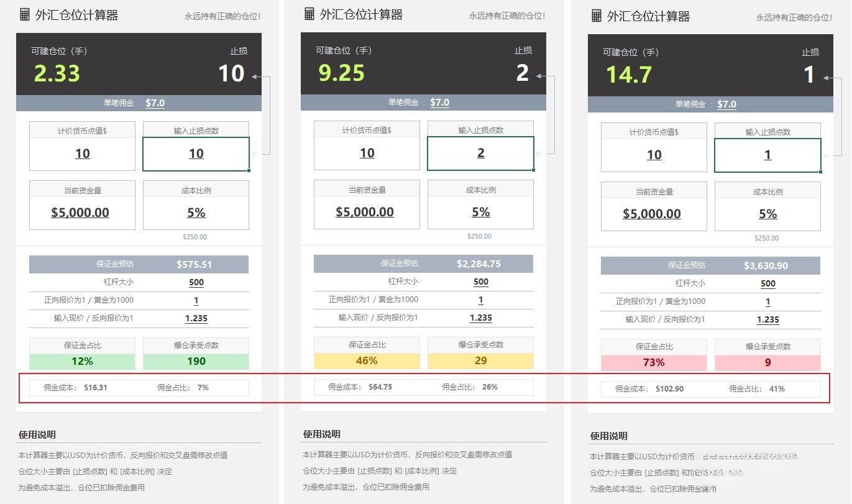Click the calculator icon in the right panel

[597, 16]
